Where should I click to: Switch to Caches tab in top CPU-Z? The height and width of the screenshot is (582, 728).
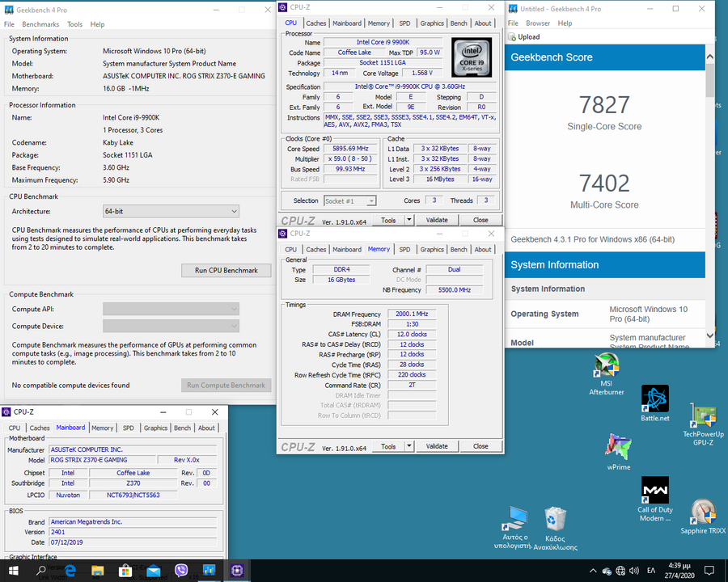pyautogui.click(x=316, y=23)
